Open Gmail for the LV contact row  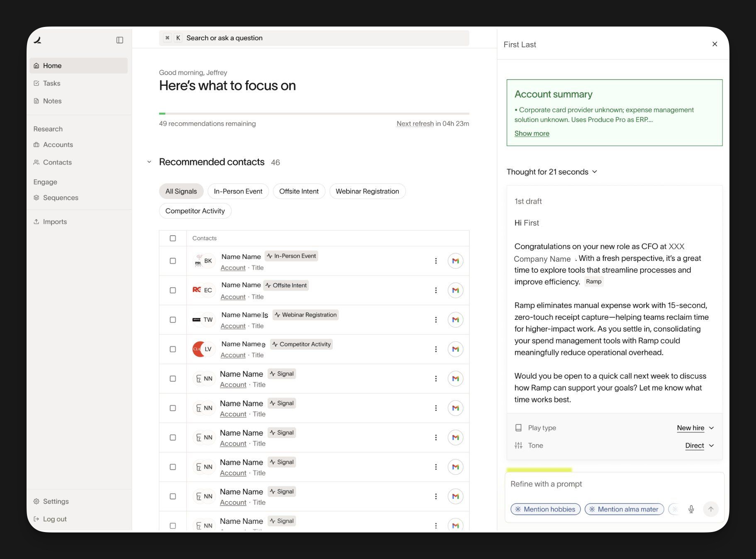455,349
